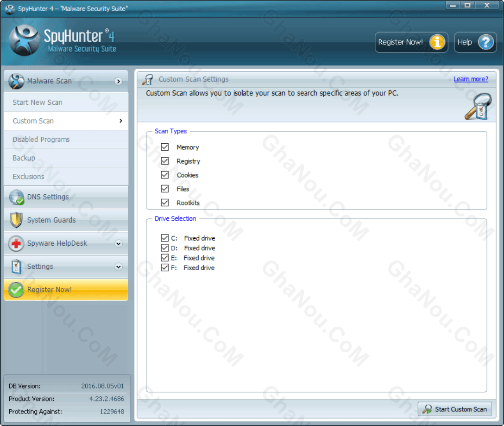This screenshot has width=504, height=426.
Task: Click the blue question mark Help icon
Action: click(x=485, y=42)
